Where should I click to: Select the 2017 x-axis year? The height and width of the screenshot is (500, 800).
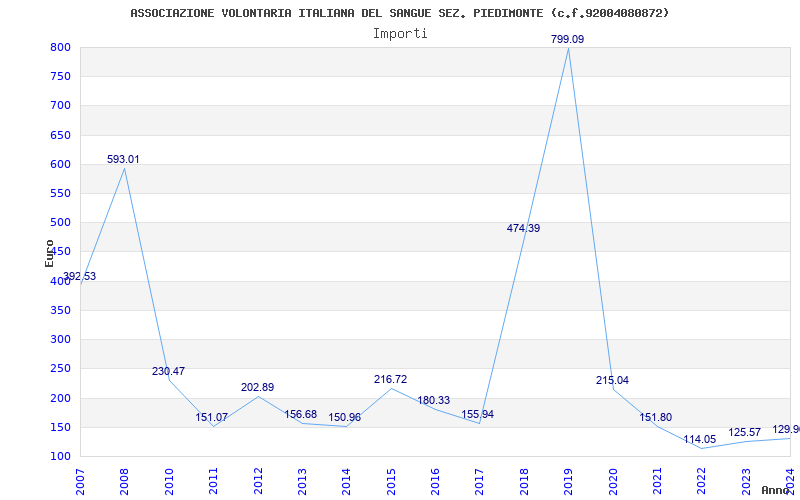(x=480, y=482)
